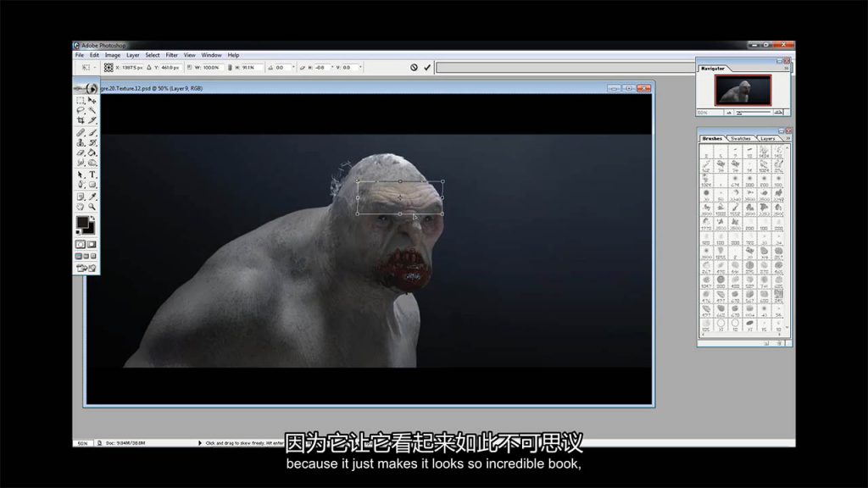Open the Navigator panel options menu
This screenshot has height=488, width=868.
coord(787,68)
